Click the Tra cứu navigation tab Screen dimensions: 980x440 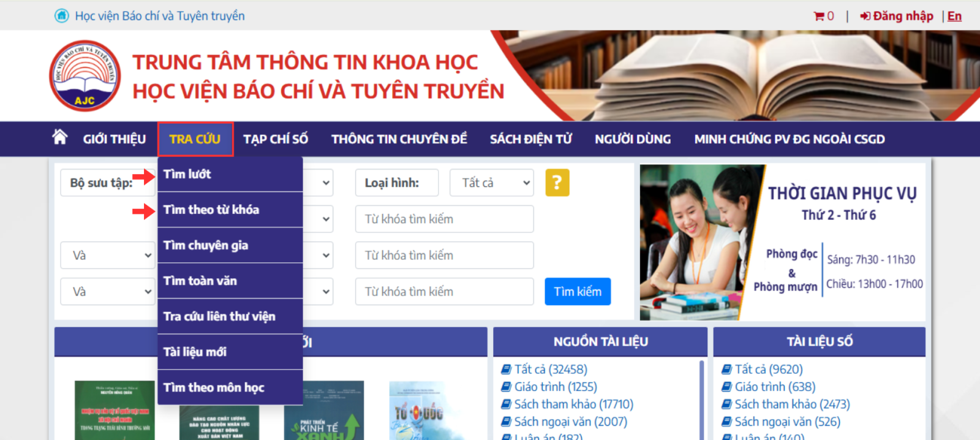(x=195, y=139)
